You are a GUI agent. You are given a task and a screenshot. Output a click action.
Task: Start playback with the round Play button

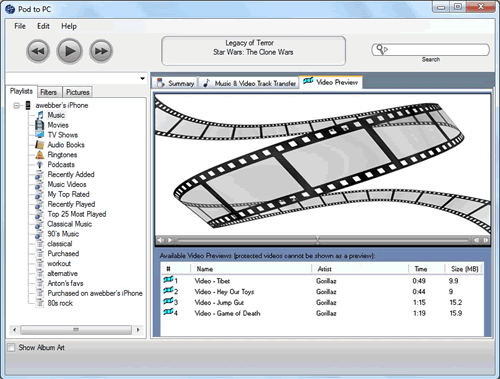[69, 51]
